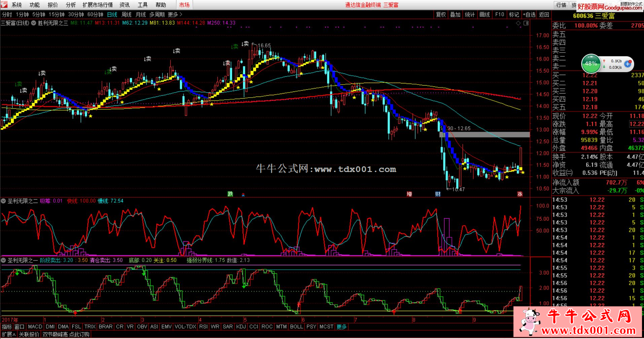
Task: Select the 30分钟 timeframe
Action: 76,14
